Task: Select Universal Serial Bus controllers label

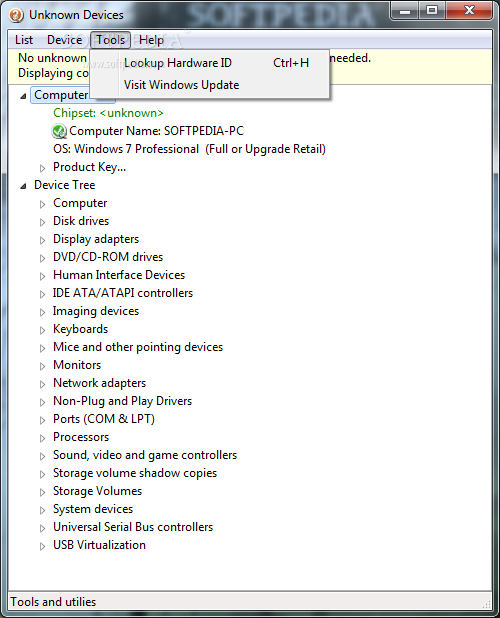Action: tap(133, 527)
